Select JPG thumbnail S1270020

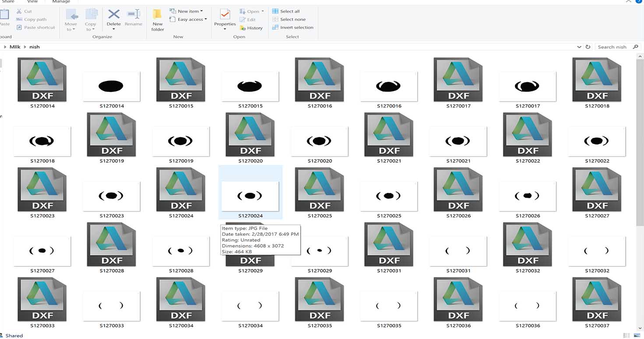coord(320,141)
